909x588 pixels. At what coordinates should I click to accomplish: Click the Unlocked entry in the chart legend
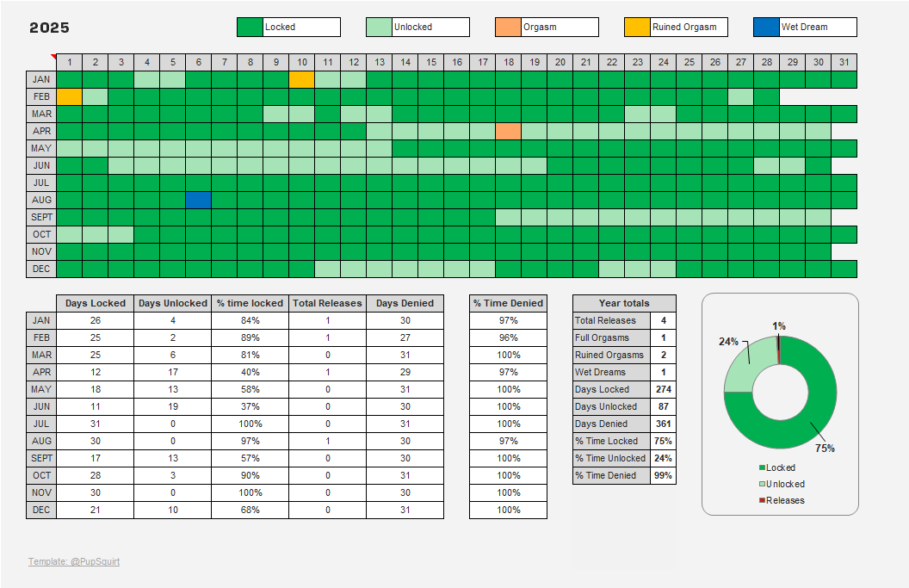[782, 484]
